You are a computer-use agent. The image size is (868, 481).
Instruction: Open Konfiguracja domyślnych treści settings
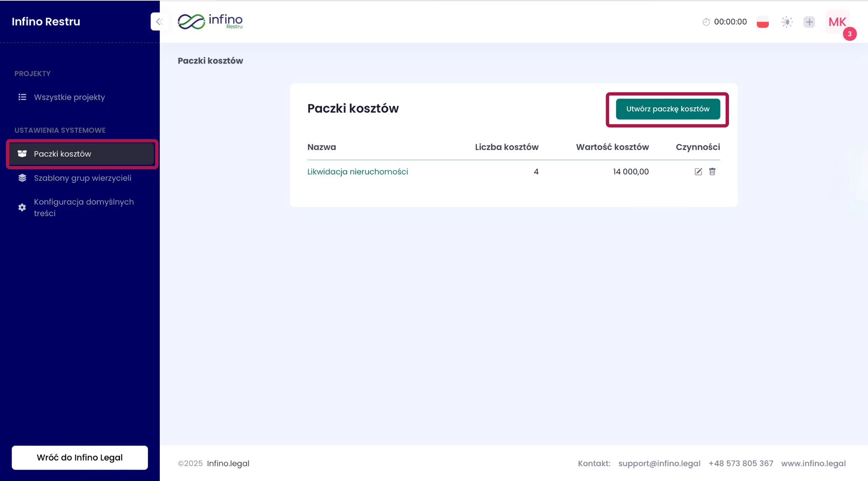83,207
